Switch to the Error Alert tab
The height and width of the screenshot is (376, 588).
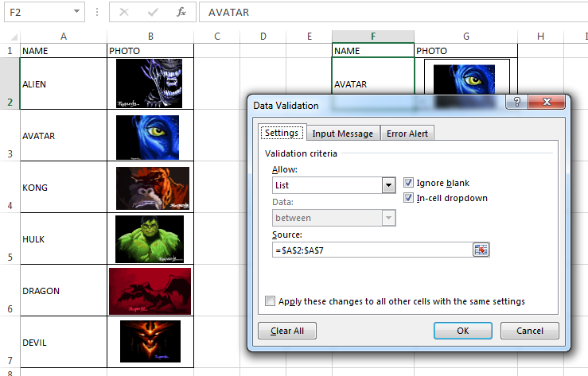click(407, 134)
